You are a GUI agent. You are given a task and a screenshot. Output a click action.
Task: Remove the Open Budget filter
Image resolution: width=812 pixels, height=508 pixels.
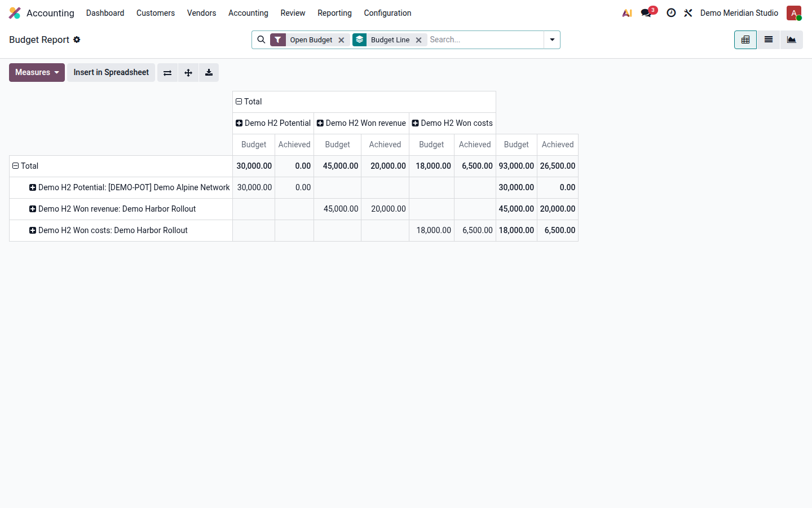point(341,40)
